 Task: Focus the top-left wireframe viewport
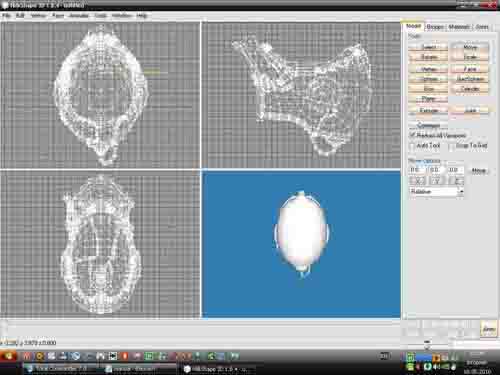pyautogui.click(x=100, y=95)
